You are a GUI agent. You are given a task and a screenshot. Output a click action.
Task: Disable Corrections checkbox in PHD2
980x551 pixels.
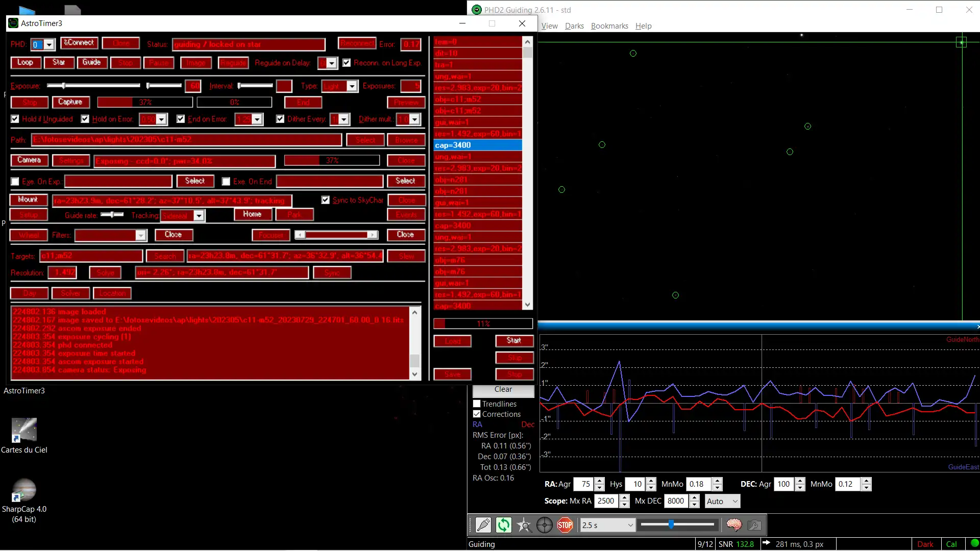[477, 414]
